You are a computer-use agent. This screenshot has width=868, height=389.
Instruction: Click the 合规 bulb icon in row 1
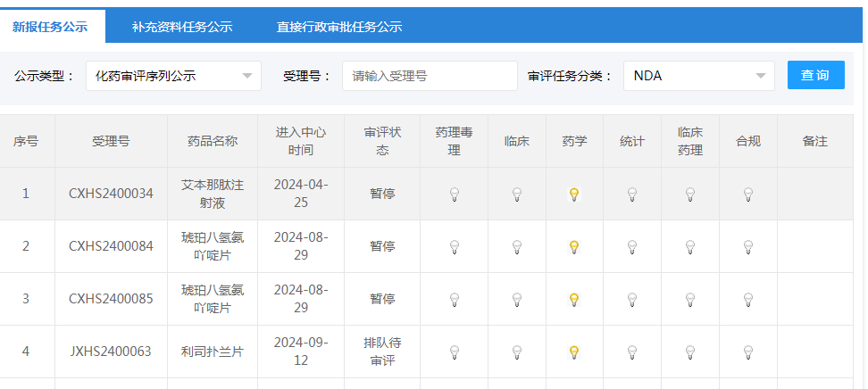747,194
